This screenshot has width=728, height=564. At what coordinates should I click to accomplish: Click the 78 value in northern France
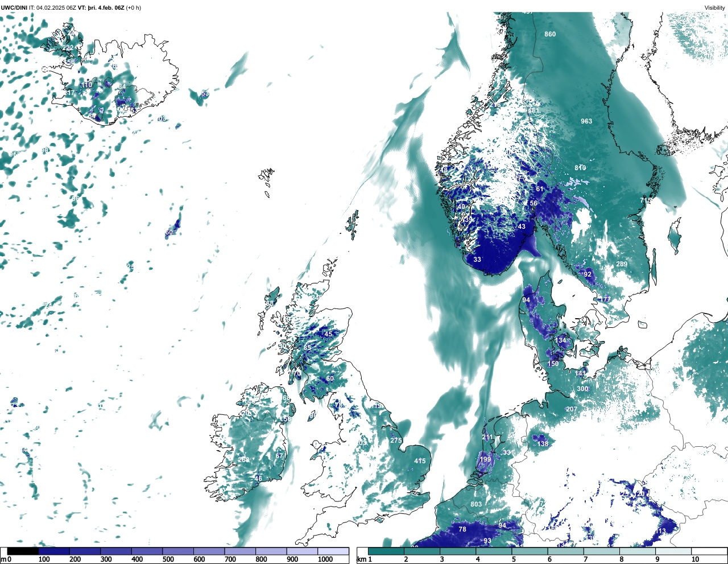coord(462,529)
